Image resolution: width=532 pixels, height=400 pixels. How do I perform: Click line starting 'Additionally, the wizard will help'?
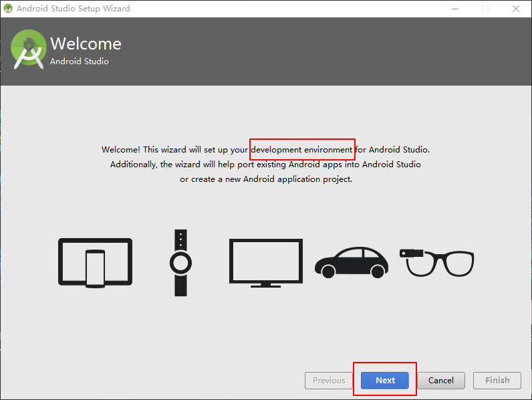pos(265,165)
